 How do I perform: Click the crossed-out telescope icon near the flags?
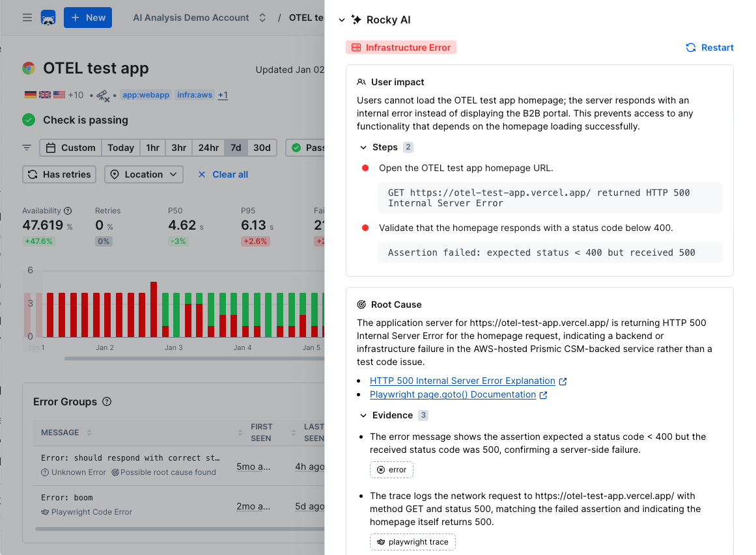103,95
